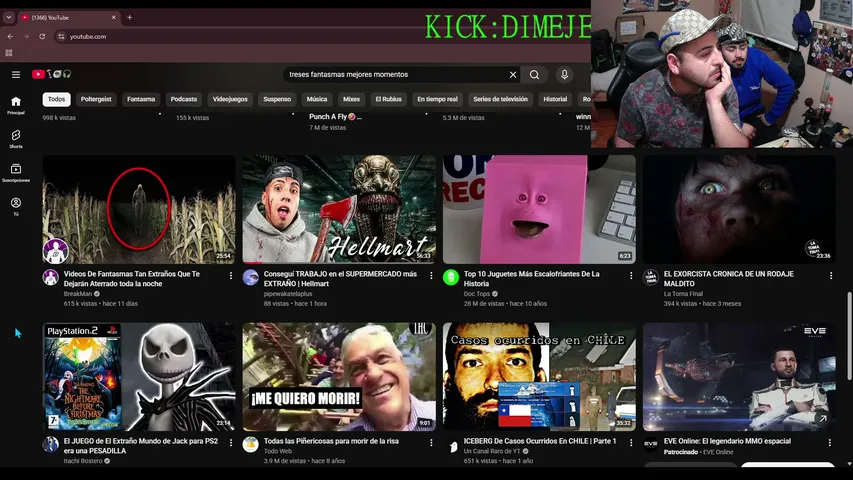Select the Suspenso filter chip

pos(277,99)
